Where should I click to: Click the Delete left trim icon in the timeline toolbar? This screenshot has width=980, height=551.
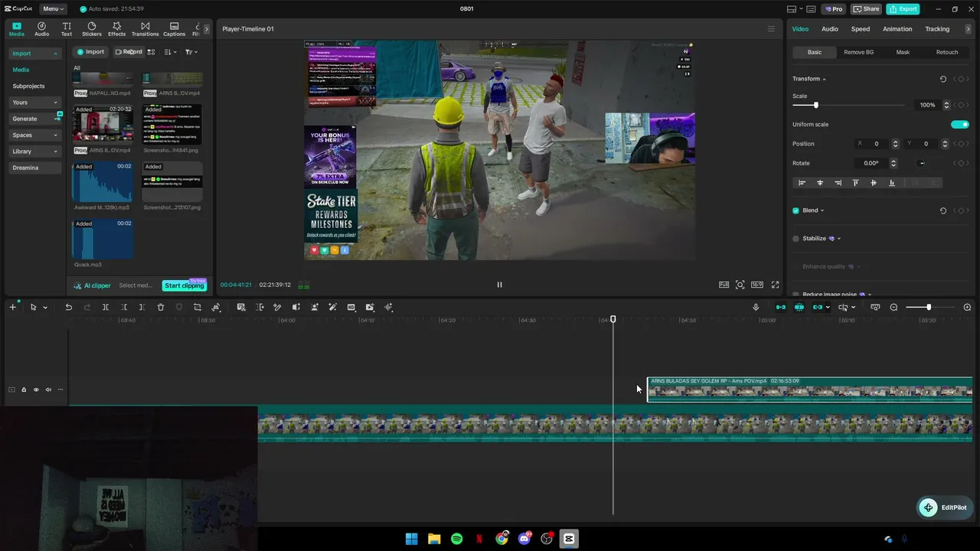pyautogui.click(x=123, y=307)
